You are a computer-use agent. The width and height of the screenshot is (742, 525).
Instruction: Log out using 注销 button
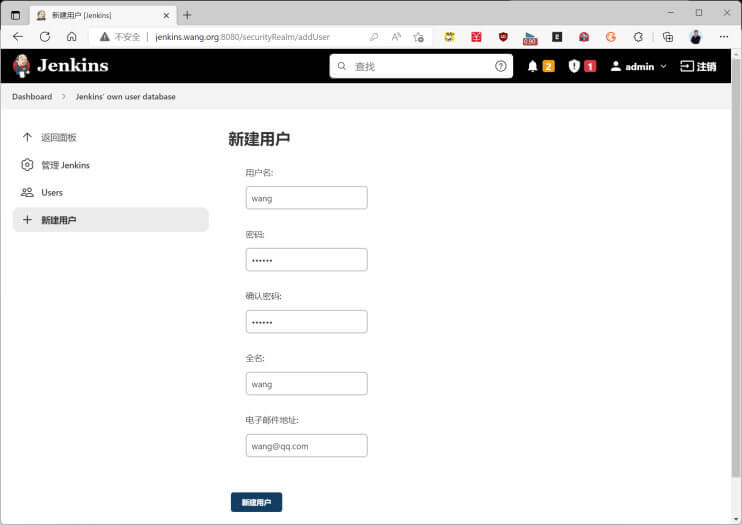pos(698,66)
